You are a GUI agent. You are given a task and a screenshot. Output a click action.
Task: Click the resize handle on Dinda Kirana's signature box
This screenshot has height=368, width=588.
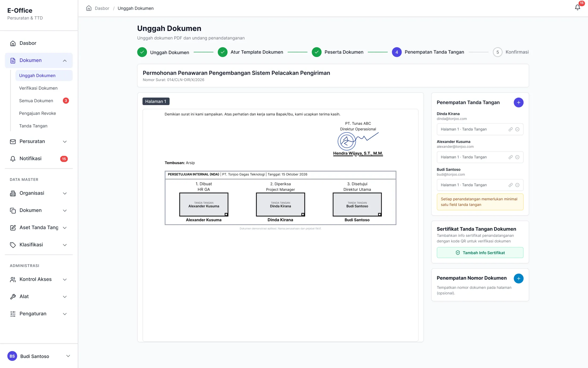click(303, 214)
